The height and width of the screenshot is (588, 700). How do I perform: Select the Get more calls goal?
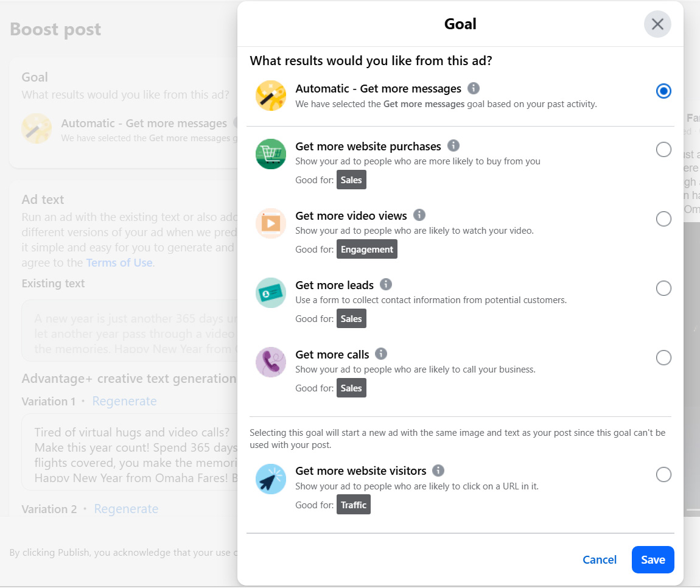click(x=663, y=357)
